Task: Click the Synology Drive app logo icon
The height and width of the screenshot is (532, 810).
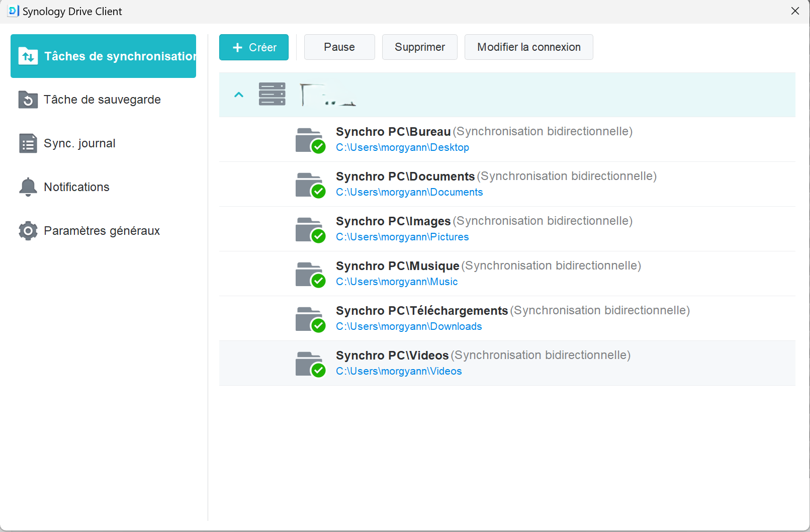Action: pos(14,11)
